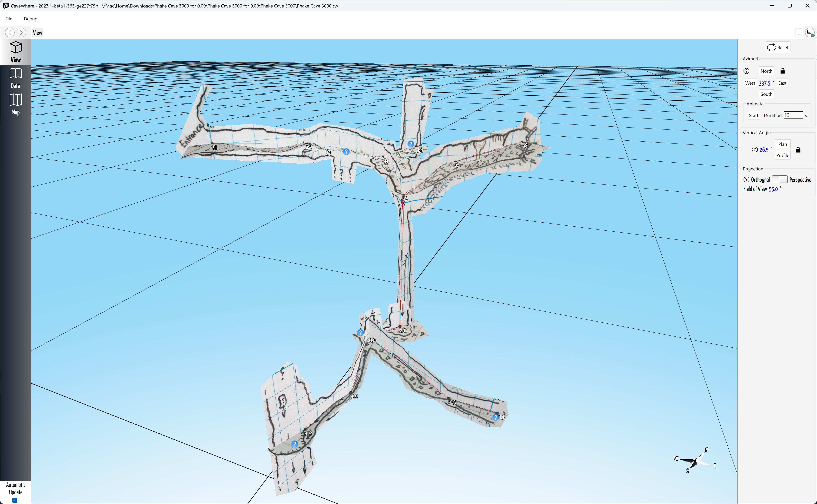Set azimuth to South
Viewport: 817px width, 504px height.
(766, 94)
